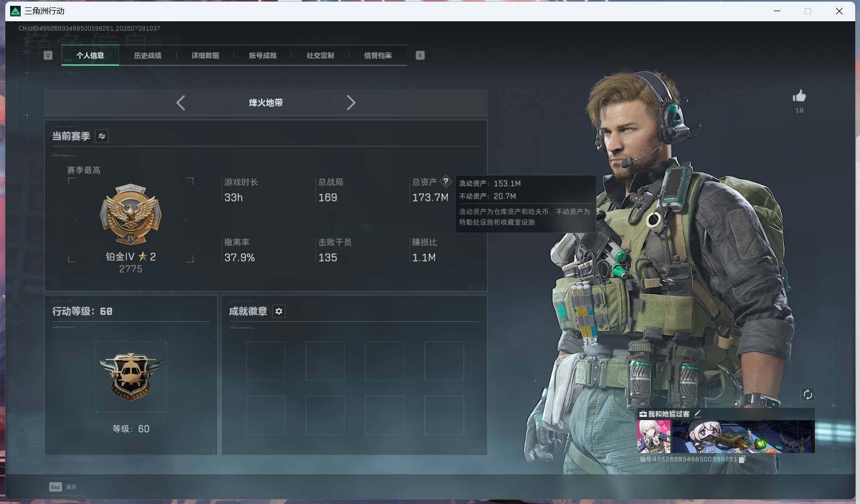Click the 三角洲行动 app icon in title bar
Screen dimensions: 860x504
(x=15, y=11)
